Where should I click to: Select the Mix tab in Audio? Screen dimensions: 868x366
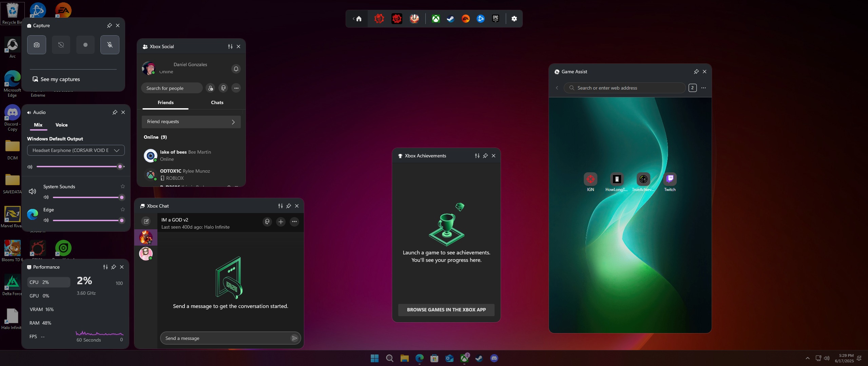(38, 125)
